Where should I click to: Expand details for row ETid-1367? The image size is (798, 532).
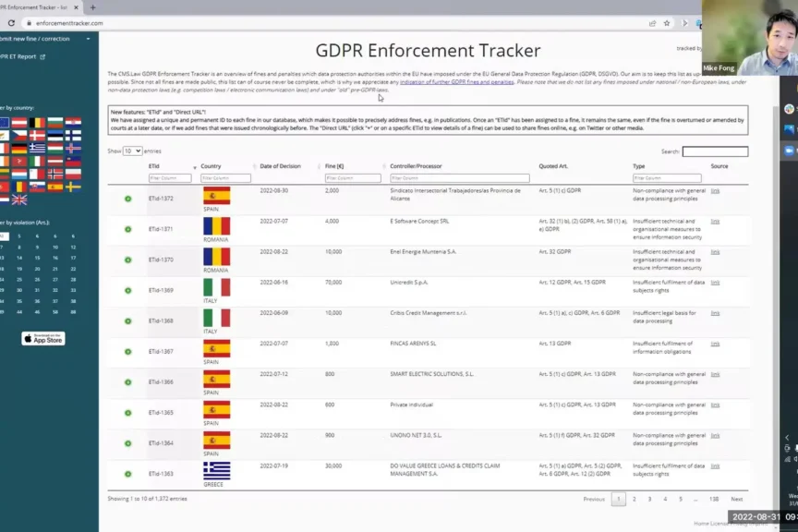127,351
